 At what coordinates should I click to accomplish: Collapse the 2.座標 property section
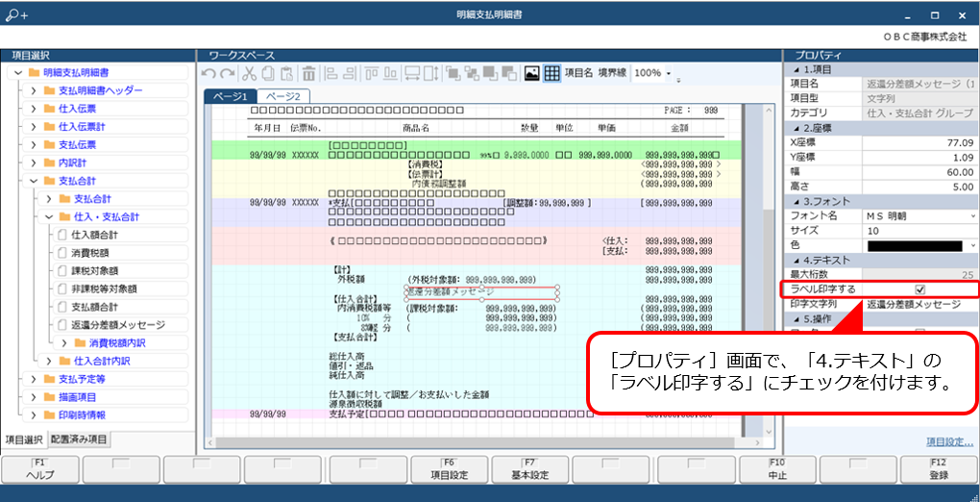click(x=796, y=128)
